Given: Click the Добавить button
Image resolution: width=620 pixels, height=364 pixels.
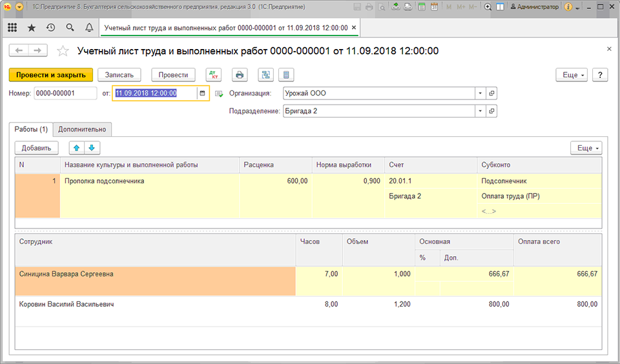Looking at the screenshot, I should click(x=36, y=148).
